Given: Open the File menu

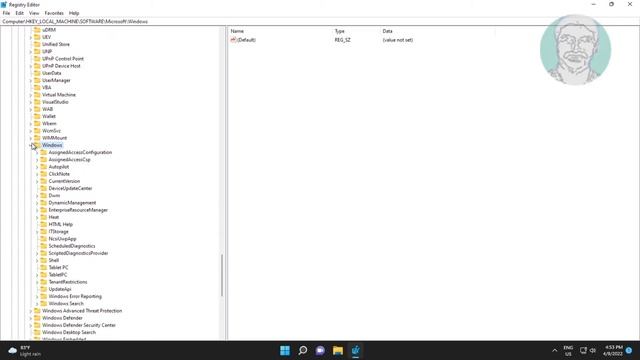Looking at the screenshot, I should click(6, 13).
